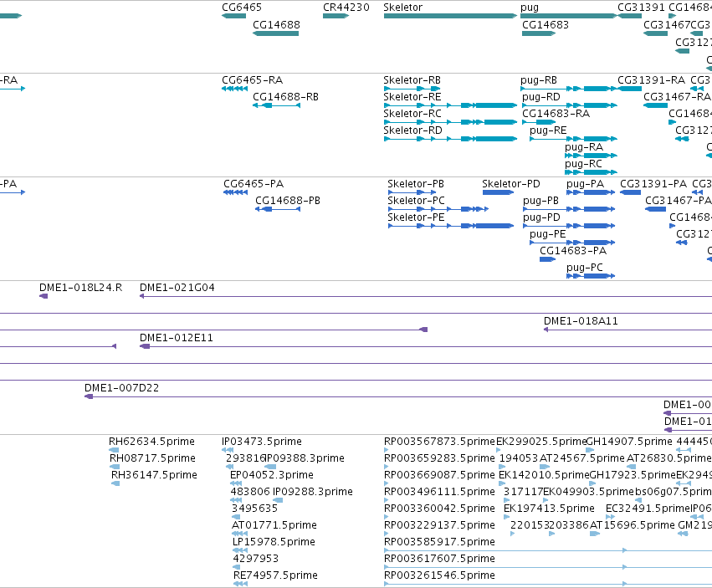712x588 pixels.
Task: Select the "CG14688" gene label
Action: pos(276,25)
